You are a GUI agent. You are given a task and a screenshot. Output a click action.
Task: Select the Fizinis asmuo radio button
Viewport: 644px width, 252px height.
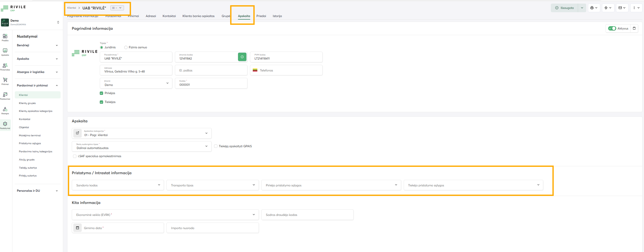point(126,48)
